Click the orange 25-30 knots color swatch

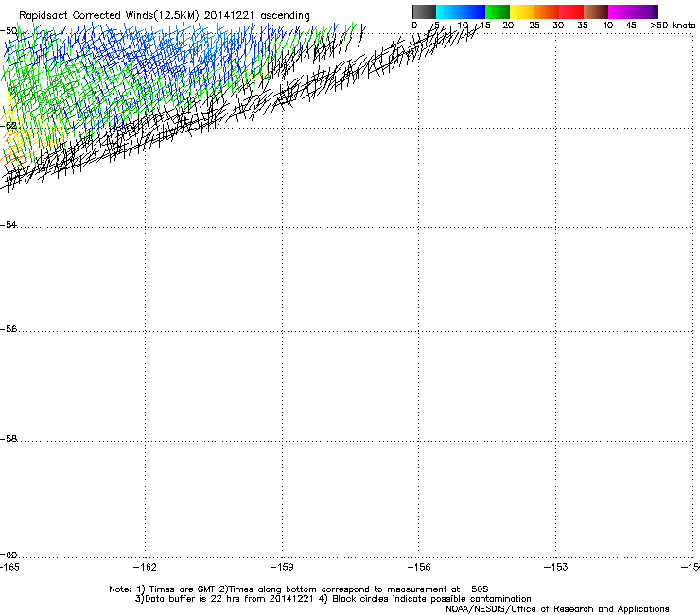[x=547, y=11]
